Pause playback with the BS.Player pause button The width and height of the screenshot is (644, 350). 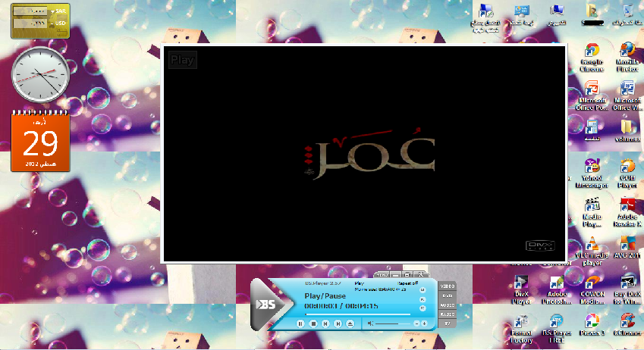pyautogui.click(x=300, y=323)
